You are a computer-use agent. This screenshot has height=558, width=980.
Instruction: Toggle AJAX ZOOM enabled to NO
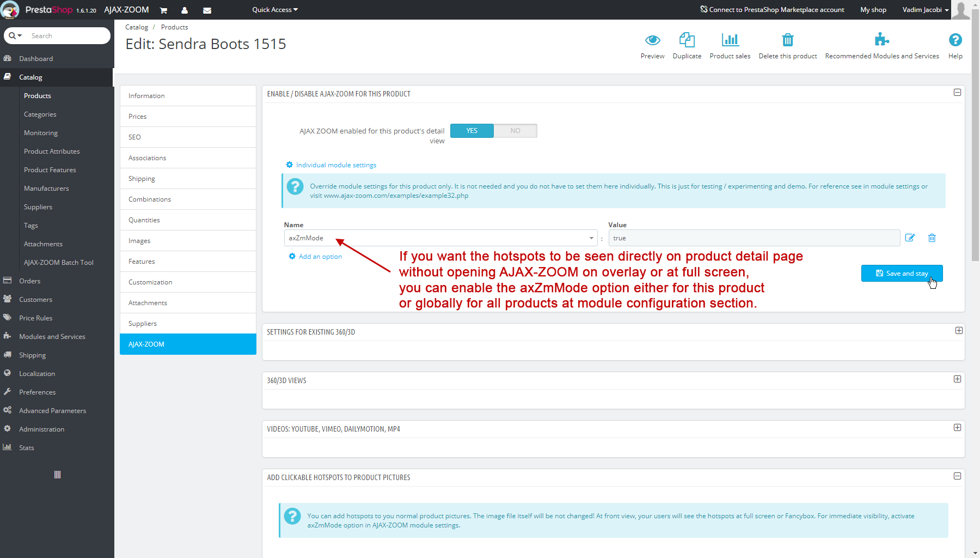pos(515,131)
